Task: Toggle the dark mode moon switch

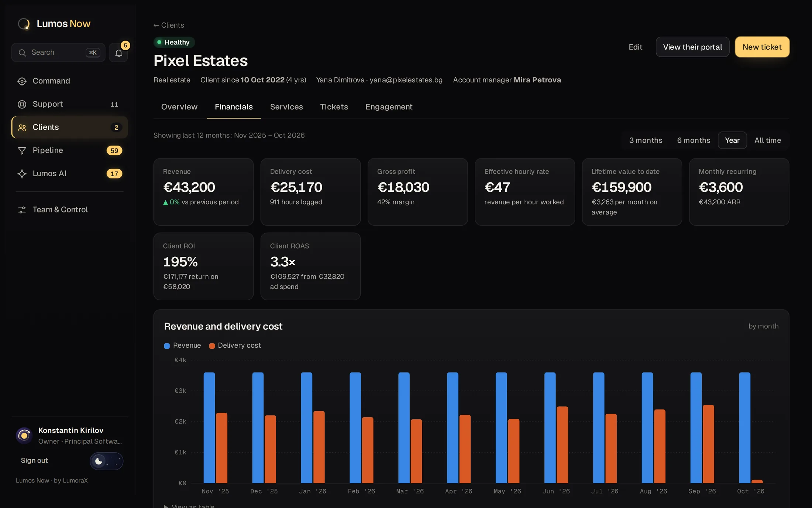Action: click(x=106, y=461)
